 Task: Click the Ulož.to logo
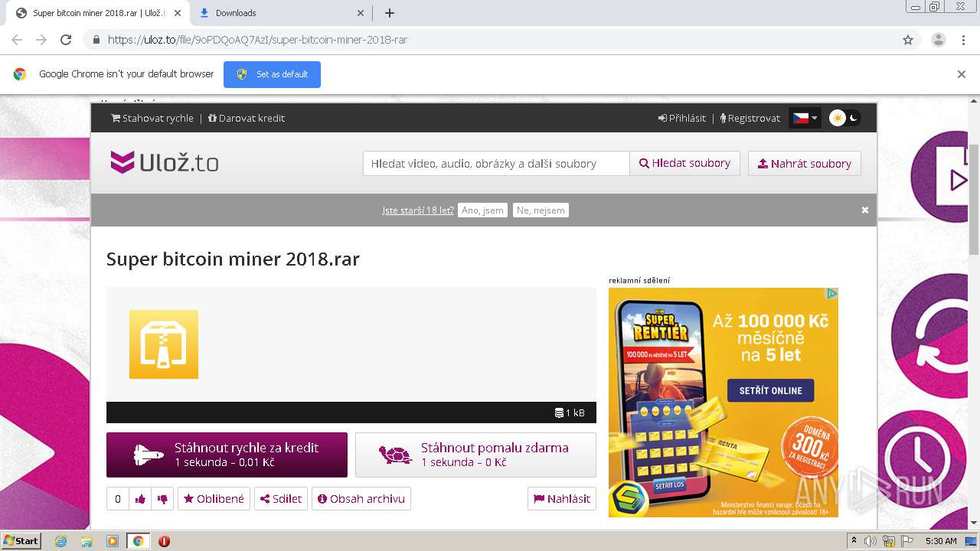point(165,162)
